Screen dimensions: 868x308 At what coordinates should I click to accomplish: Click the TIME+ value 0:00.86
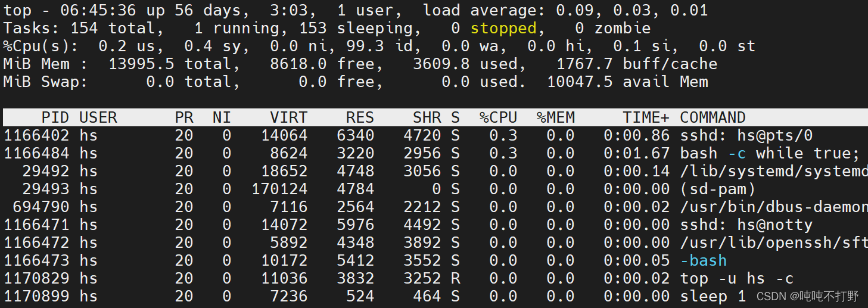tap(637, 135)
